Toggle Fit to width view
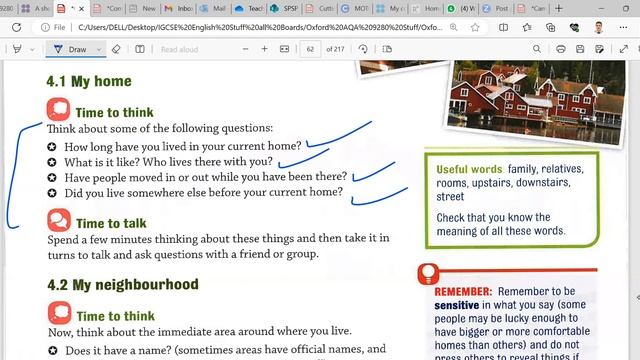The width and height of the screenshot is (640, 360). point(284,49)
